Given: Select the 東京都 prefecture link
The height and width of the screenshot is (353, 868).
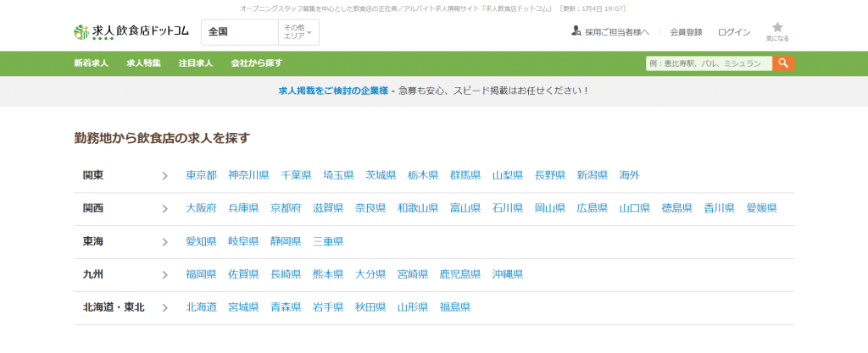Looking at the screenshot, I should [201, 176].
